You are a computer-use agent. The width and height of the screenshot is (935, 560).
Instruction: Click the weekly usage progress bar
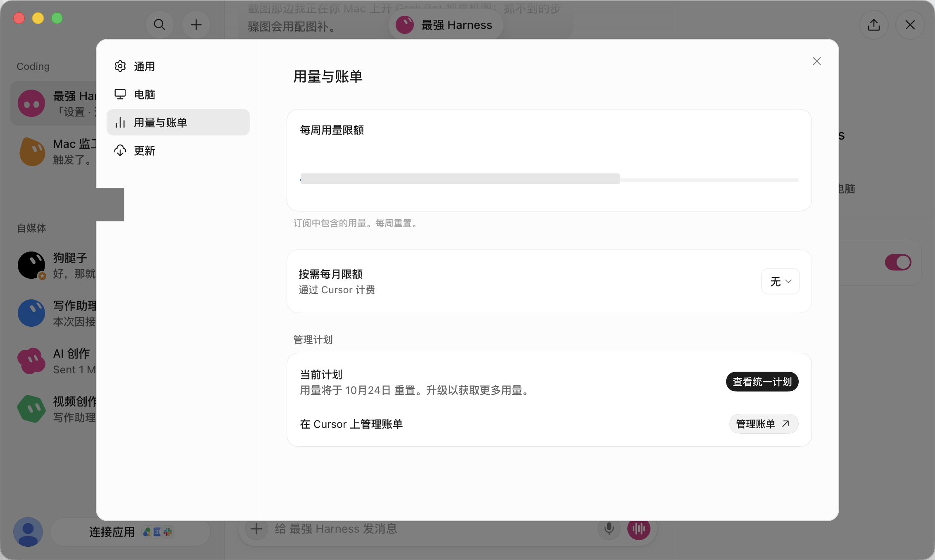click(549, 179)
